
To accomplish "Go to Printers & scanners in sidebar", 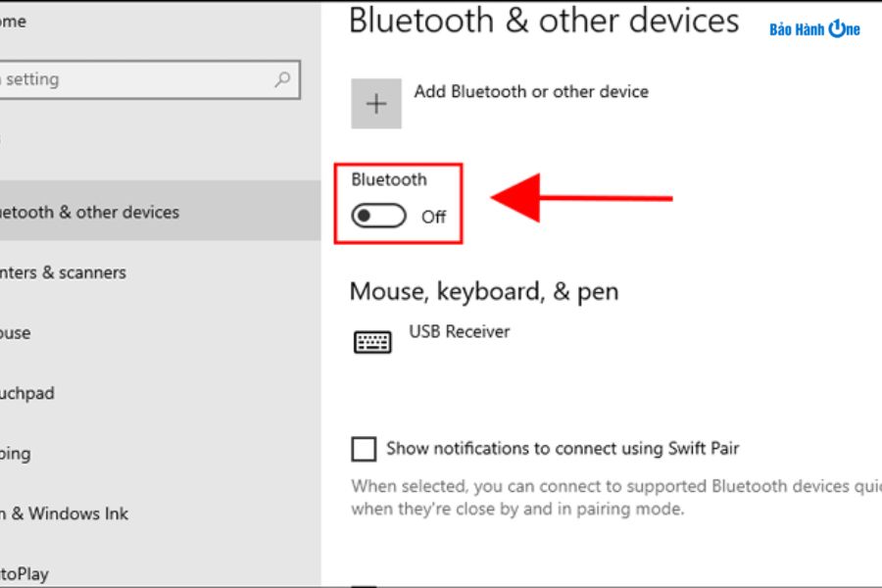I will [x=65, y=272].
